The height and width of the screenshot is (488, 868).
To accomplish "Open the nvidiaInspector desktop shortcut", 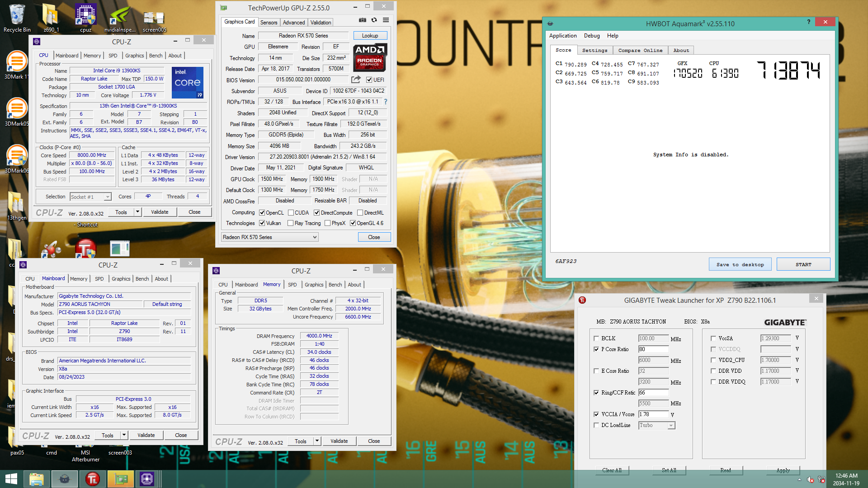I will click(120, 17).
